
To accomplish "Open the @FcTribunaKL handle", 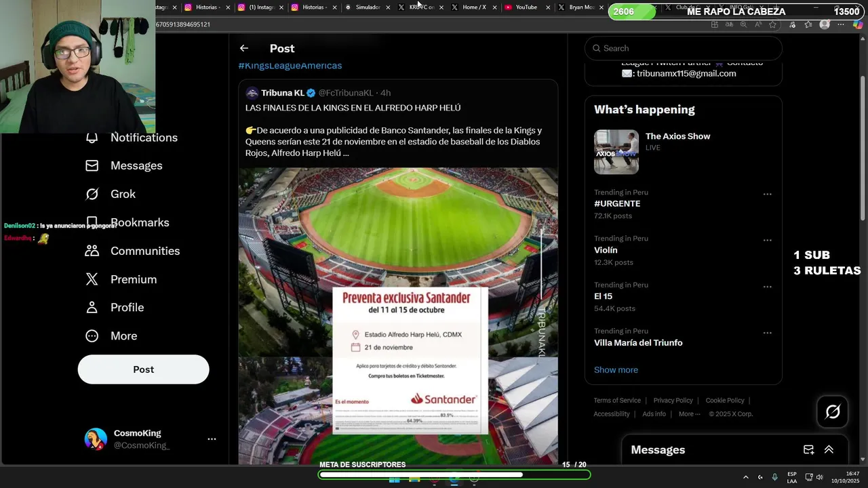I will [x=346, y=93].
